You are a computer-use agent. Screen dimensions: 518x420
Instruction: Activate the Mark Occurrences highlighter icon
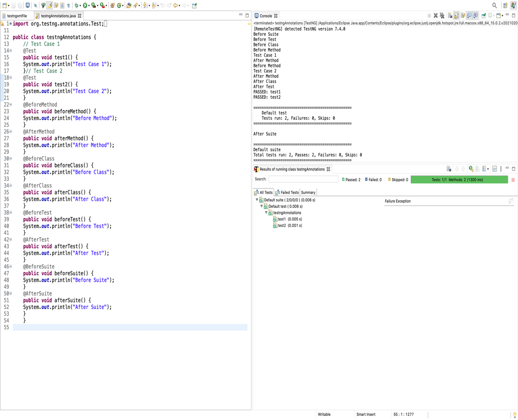[x=49, y=5]
